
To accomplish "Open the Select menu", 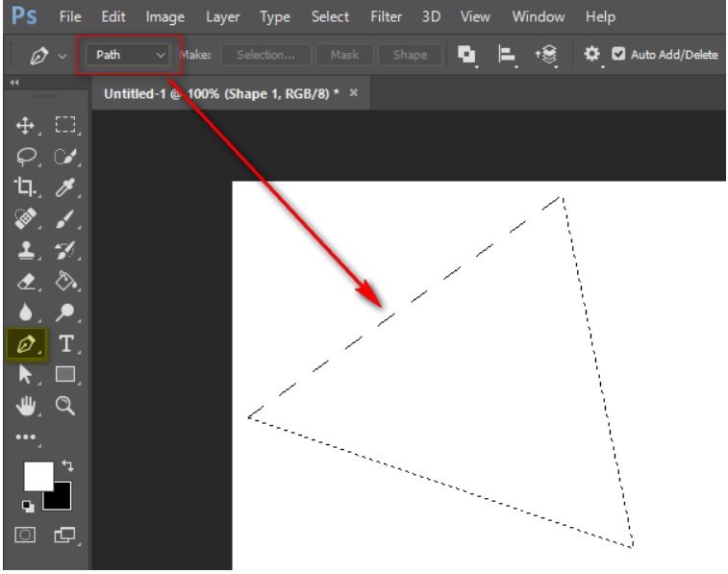I will coord(330,16).
